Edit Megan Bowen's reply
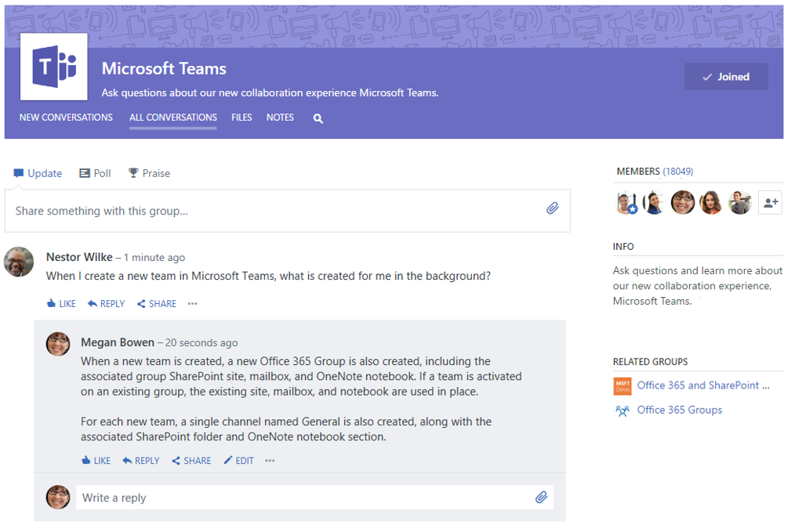The height and width of the screenshot is (532, 788). click(x=238, y=460)
